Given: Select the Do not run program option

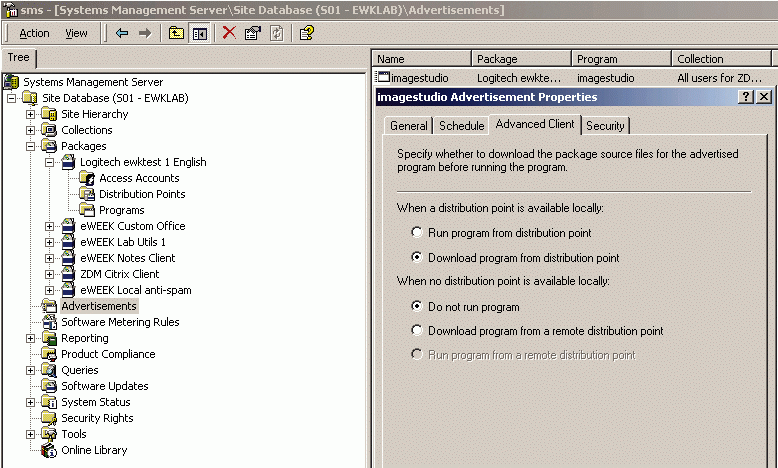Looking at the screenshot, I should tap(417, 306).
